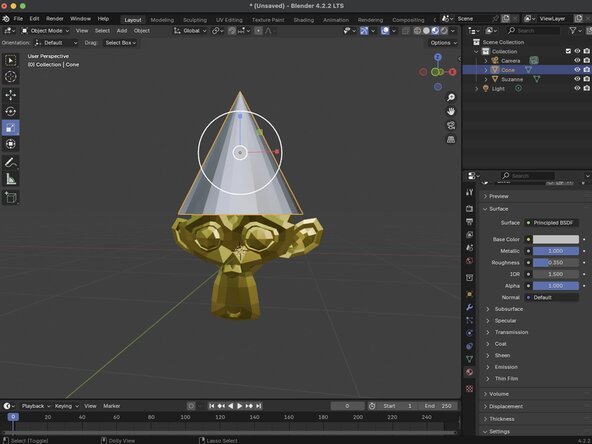Image resolution: width=592 pixels, height=444 pixels.
Task: Select the Cursor tool
Action: [x=11, y=77]
